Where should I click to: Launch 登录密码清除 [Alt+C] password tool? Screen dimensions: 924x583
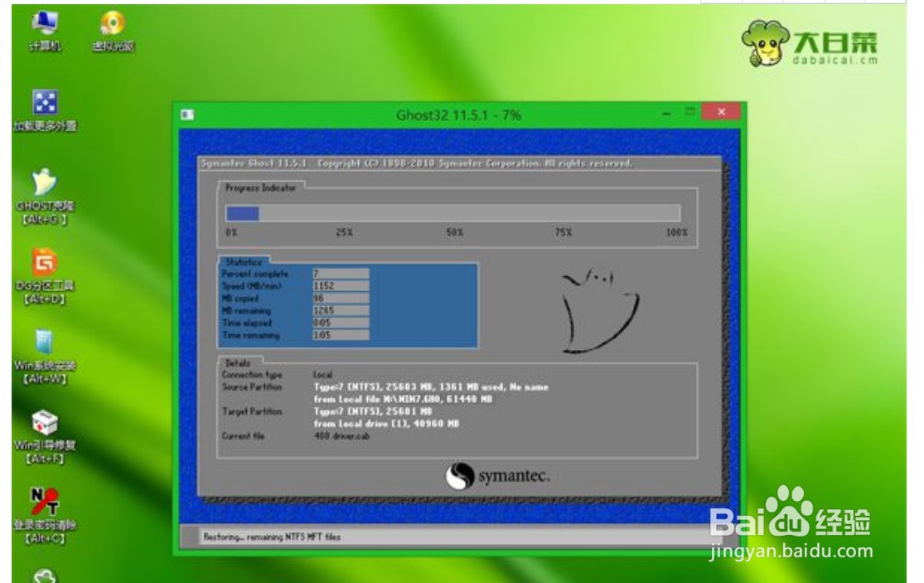[46, 515]
